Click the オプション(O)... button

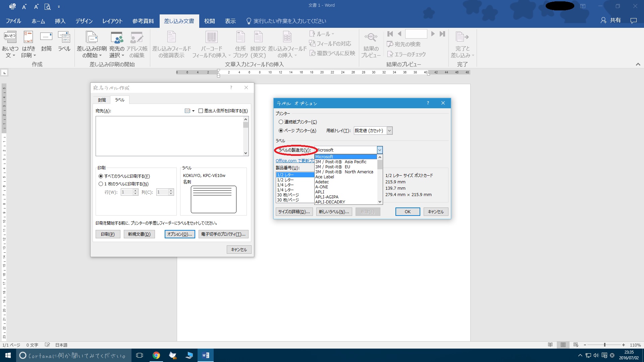pyautogui.click(x=180, y=234)
